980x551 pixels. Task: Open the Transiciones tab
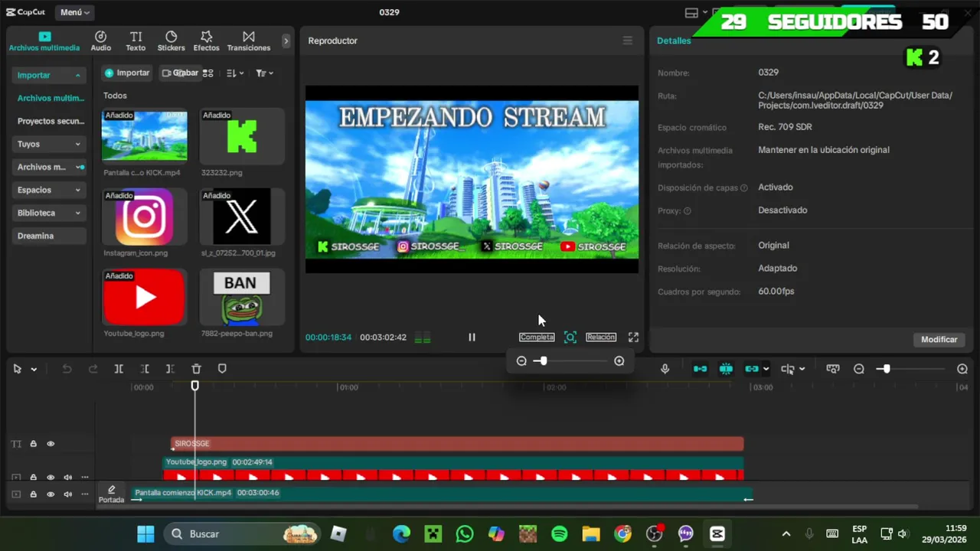248,41
